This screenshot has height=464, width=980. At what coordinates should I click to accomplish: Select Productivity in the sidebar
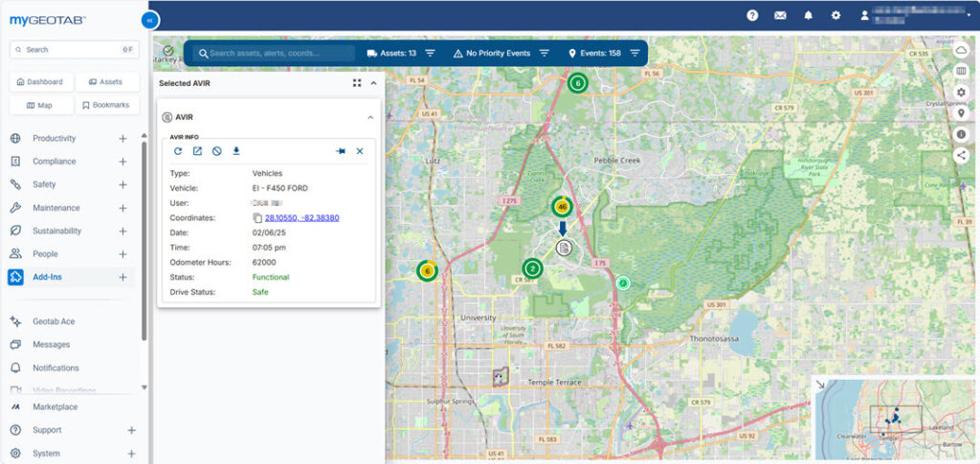pyautogui.click(x=55, y=138)
